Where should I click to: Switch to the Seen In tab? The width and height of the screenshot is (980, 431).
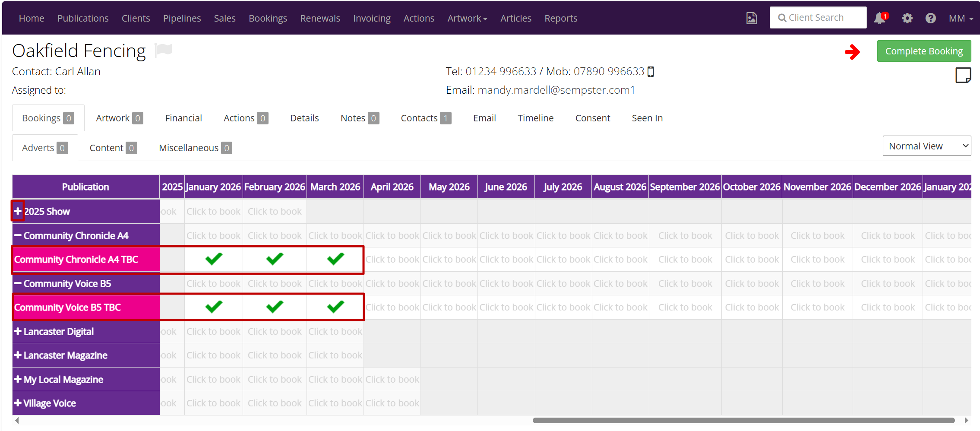[647, 118]
